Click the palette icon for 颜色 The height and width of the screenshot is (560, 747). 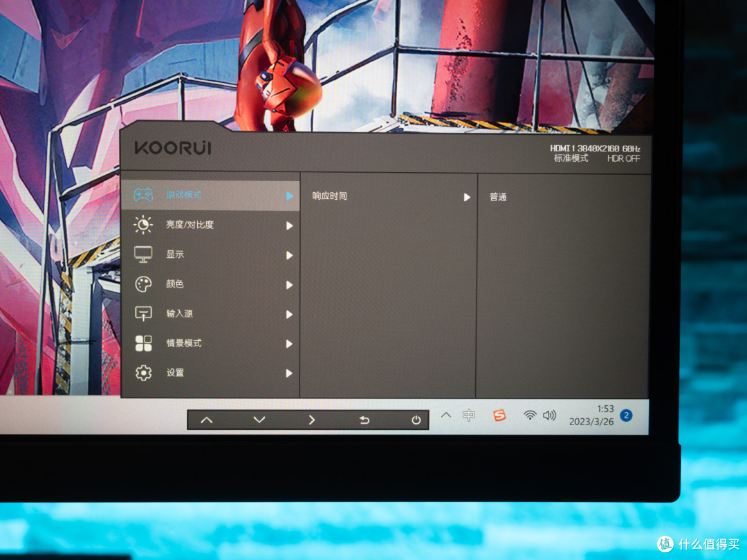tap(143, 284)
